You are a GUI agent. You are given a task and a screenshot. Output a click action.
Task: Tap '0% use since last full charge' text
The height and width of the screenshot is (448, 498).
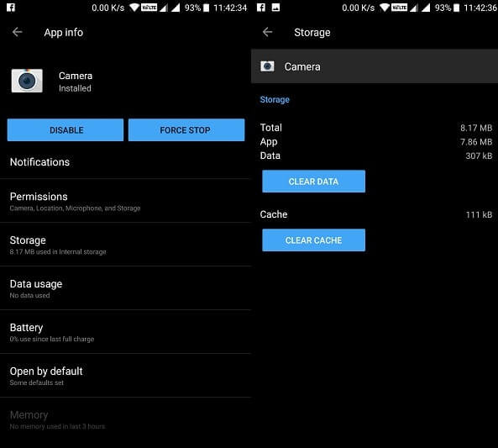click(x=52, y=339)
